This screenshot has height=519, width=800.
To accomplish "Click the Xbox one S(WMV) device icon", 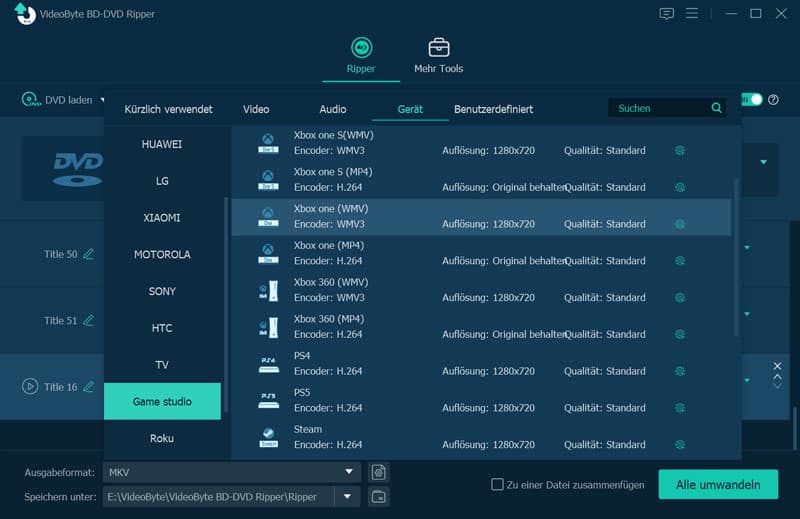I will [x=268, y=143].
